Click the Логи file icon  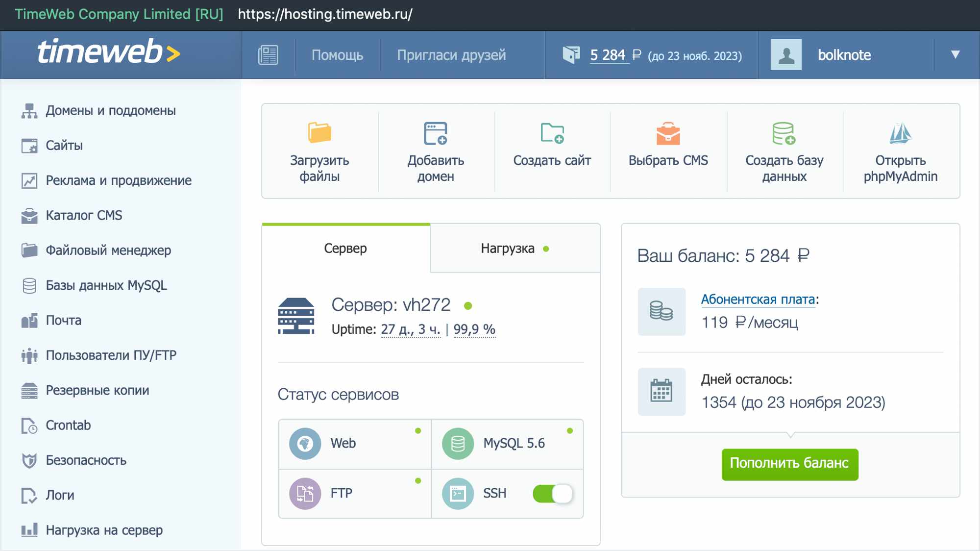click(29, 496)
